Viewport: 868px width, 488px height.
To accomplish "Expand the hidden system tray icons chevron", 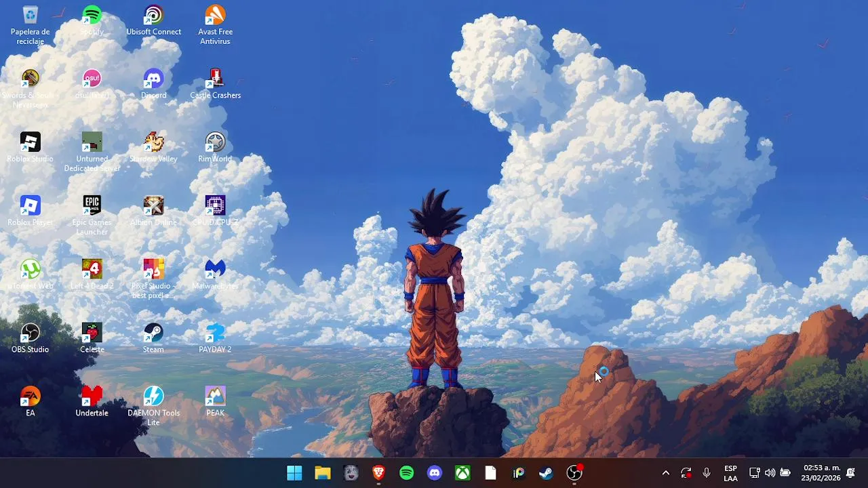I will [x=666, y=473].
